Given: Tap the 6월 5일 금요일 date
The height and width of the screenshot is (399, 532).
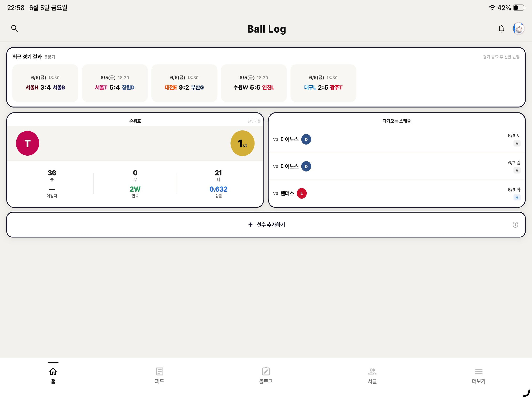Looking at the screenshot, I should [48, 8].
